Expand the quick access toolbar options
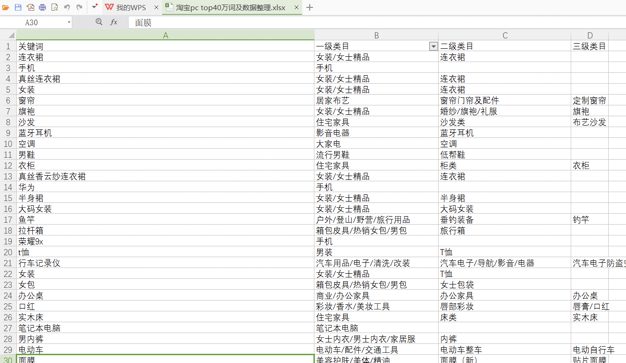 point(94,7)
